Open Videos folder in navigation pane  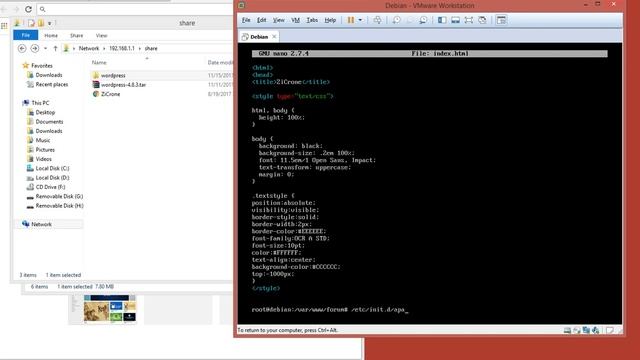[43, 159]
